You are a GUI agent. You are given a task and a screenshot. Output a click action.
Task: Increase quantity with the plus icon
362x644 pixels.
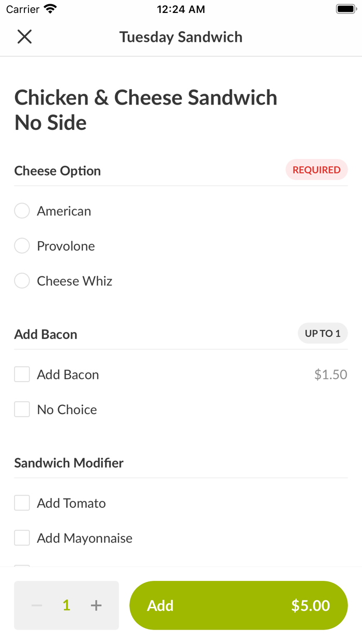click(96, 605)
